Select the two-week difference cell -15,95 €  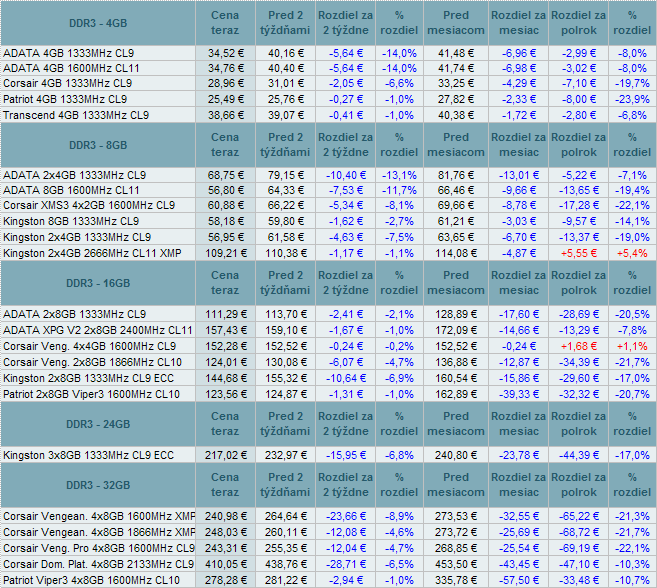[345, 455]
